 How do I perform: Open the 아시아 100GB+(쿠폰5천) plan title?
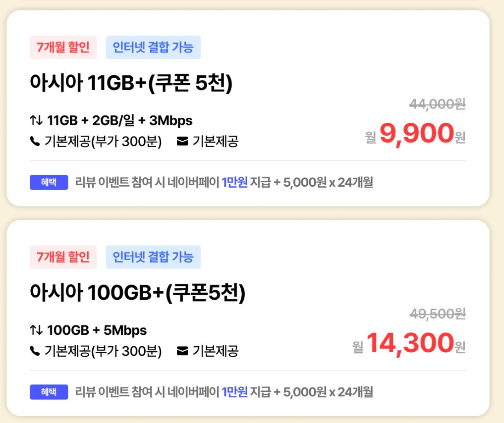pyautogui.click(x=138, y=292)
